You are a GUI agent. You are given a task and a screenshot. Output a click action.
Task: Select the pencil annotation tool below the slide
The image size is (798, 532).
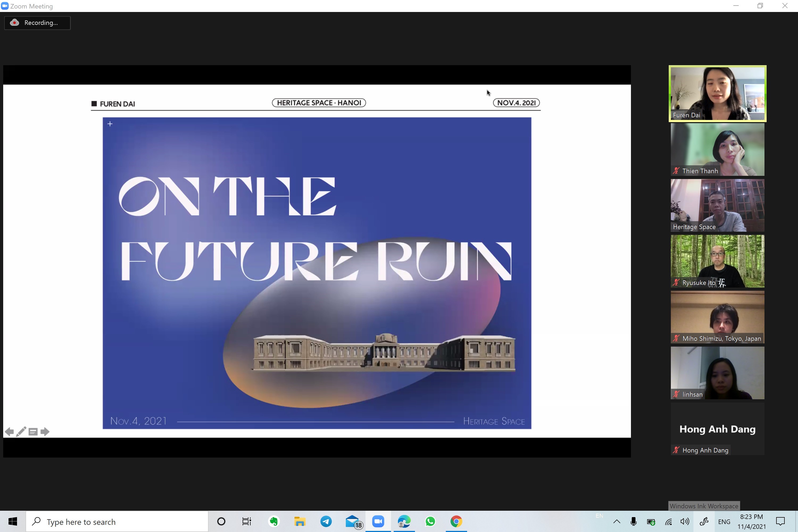(x=21, y=431)
